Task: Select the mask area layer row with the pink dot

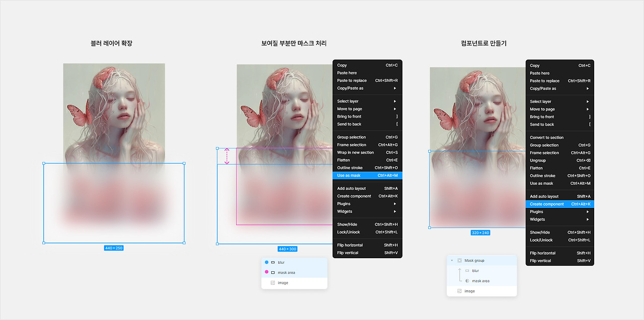Action: [294, 272]
